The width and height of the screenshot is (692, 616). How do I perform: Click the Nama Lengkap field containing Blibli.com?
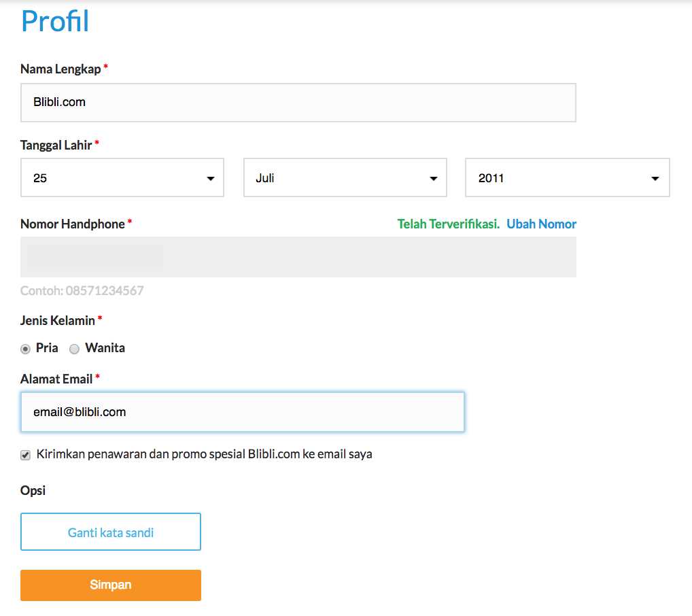tap(298, 103)
